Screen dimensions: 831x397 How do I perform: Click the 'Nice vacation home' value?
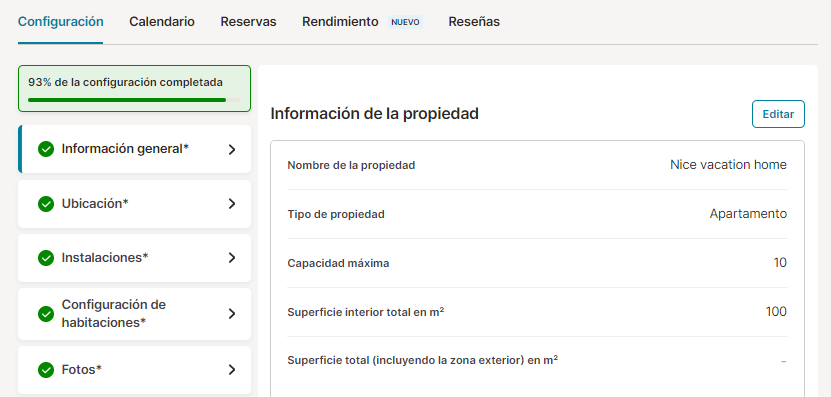[x=728, y=165]
